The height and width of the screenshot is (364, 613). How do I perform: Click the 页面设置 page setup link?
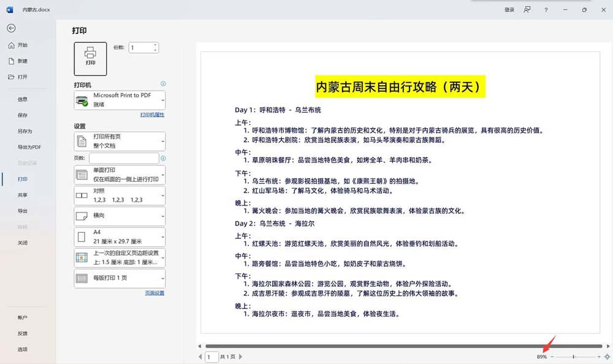coord(154,292)
